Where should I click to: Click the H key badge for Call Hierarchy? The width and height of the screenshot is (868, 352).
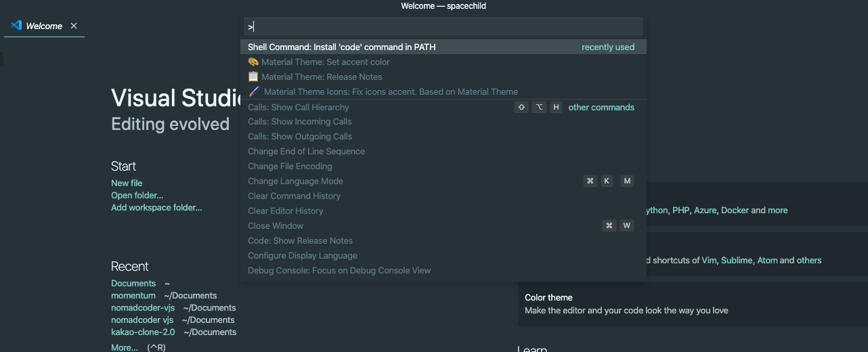pyautogui.click(x=556, y=107)
